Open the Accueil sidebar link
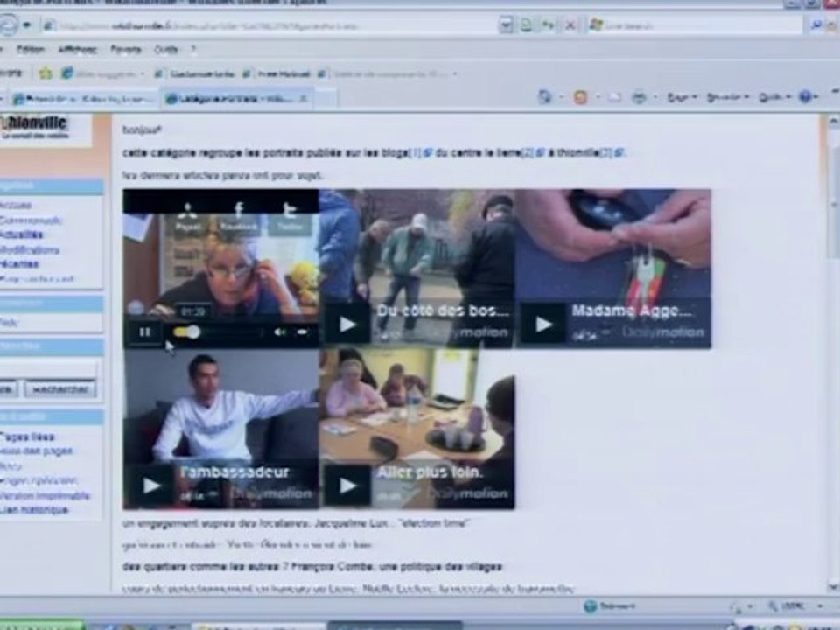The width and height of the screenshot is (840, 630). (16, 205)
